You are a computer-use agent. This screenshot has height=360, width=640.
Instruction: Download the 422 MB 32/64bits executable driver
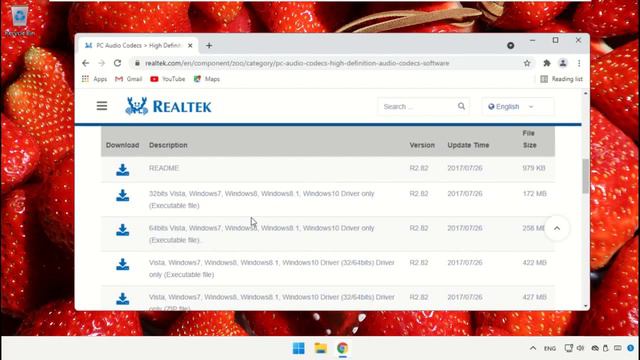[x=122, y=264]
